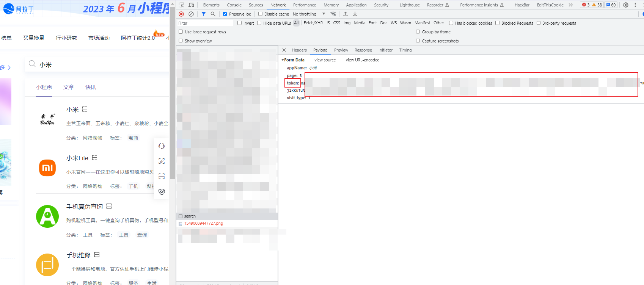Open network conditions Wi-Fi icon
The height and width of the screenshot is (285, 644).
333,14
